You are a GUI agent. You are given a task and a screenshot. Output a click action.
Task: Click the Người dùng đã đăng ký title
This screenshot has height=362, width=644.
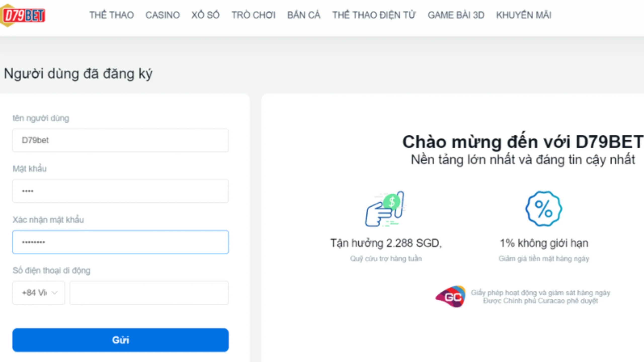[x=78, y=73]
